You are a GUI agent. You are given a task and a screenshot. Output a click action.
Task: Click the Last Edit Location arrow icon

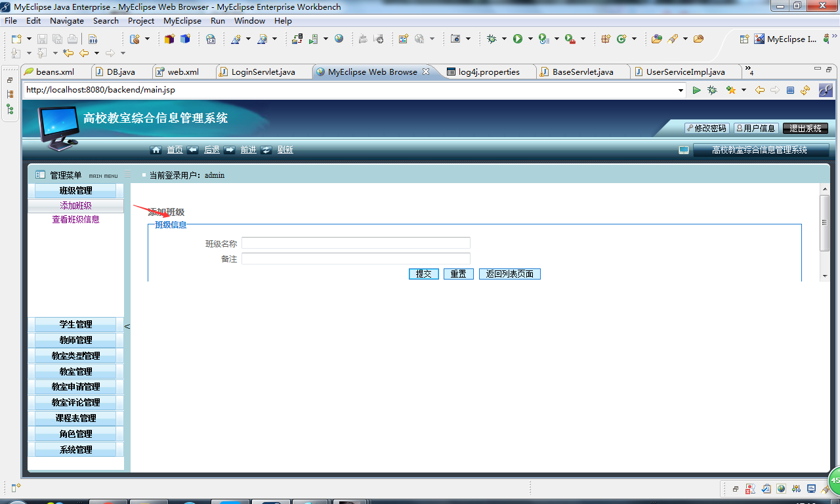[68, 53]
